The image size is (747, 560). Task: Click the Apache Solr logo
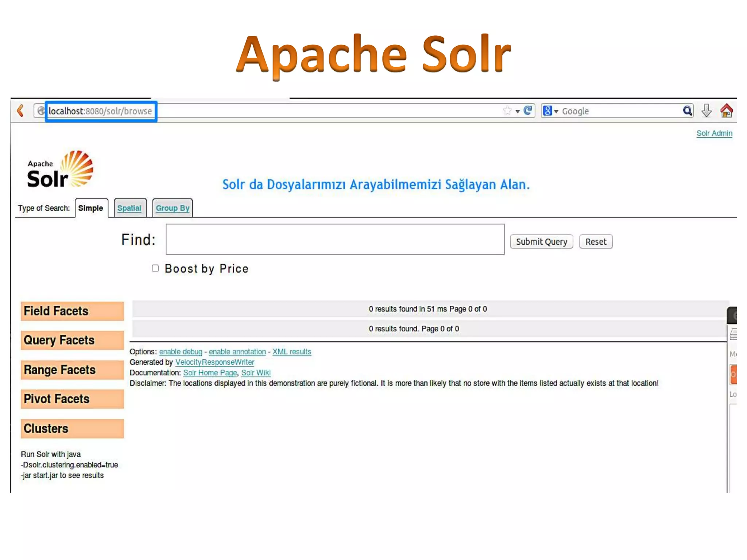[60, 170]
